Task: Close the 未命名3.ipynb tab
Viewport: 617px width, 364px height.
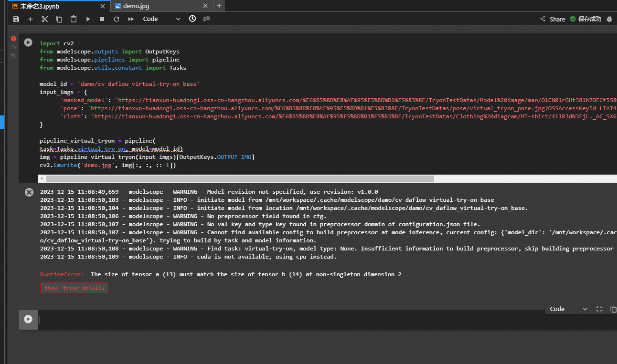Action: [x=103, y=6]
